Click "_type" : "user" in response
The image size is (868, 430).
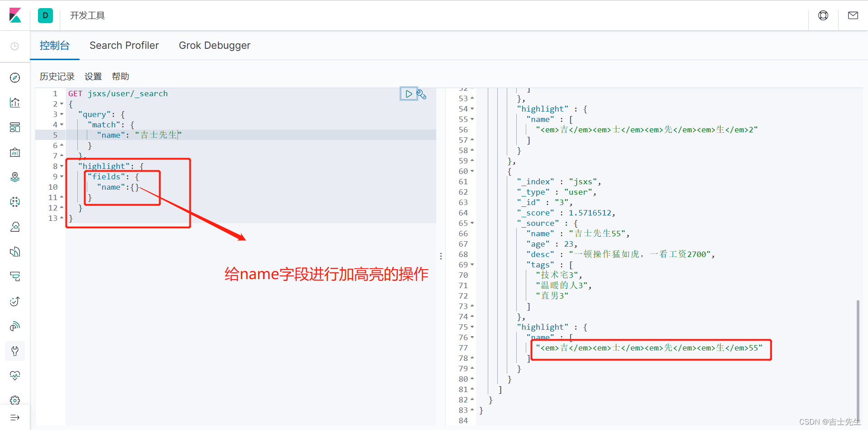point(557,192)
